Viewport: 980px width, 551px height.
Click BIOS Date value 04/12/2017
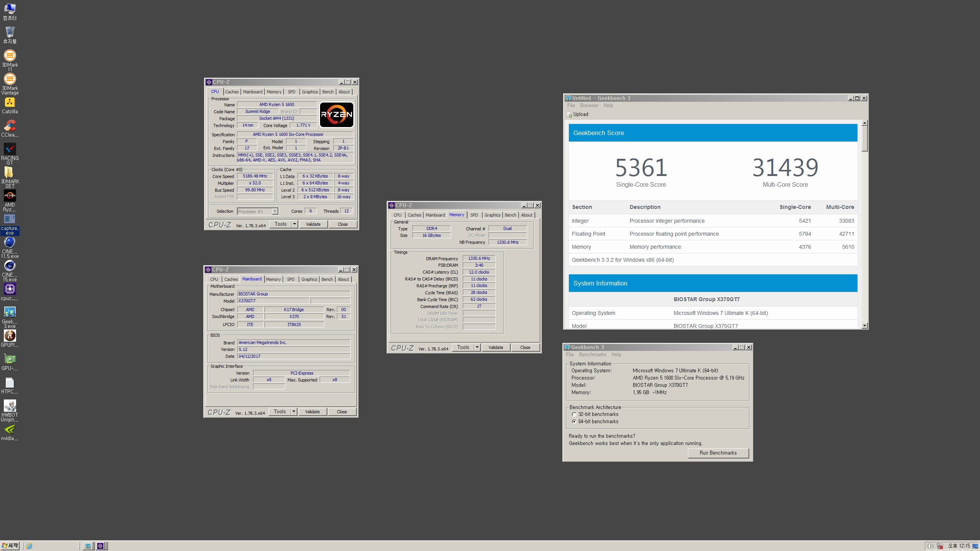tap(294, 356)
